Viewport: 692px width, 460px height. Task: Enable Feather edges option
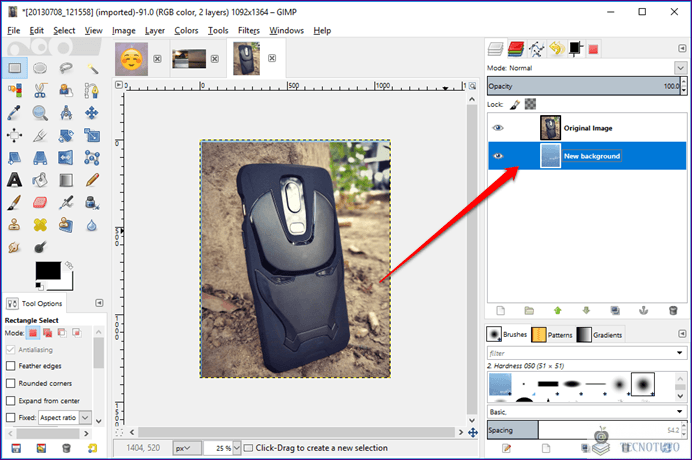(x=11, y=366)
